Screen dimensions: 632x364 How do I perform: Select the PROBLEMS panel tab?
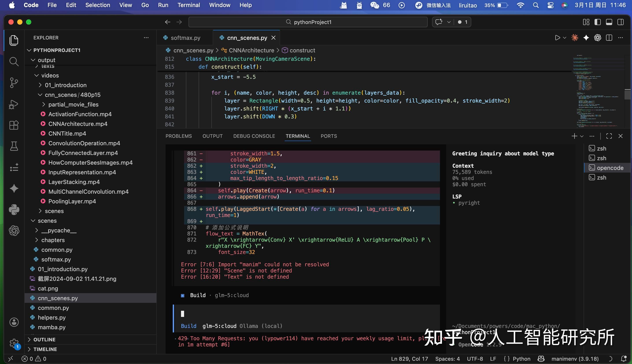pyautogui.click(x=179, y=136)
